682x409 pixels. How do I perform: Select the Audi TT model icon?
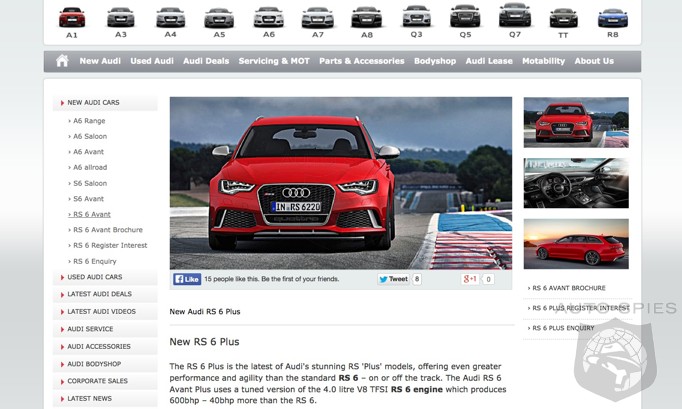(x=563, y=17)
